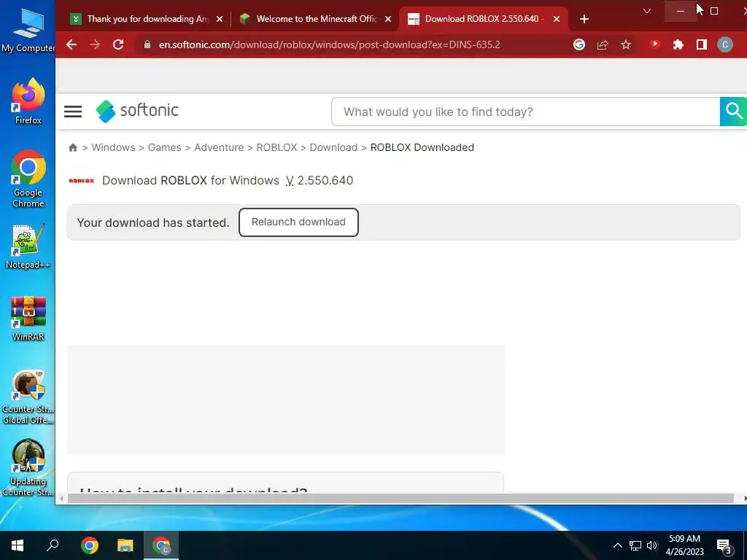
Task: Open the Adventure breadcrumb link
Action: [219, 147]
